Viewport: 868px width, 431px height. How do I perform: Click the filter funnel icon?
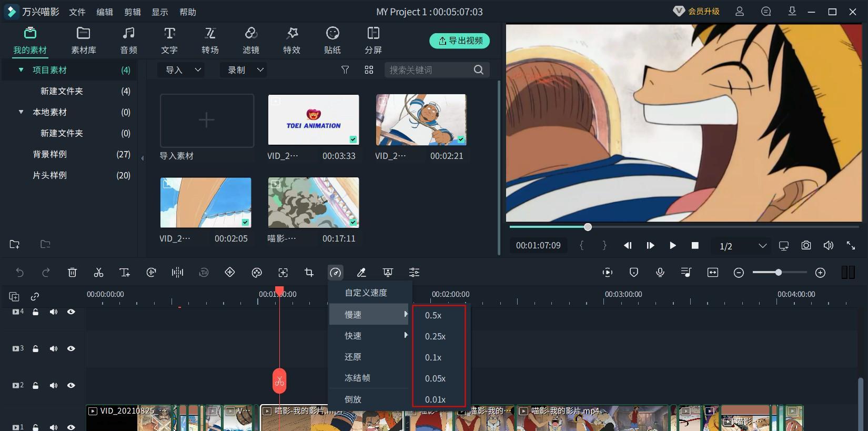click(x=345, y=70)
